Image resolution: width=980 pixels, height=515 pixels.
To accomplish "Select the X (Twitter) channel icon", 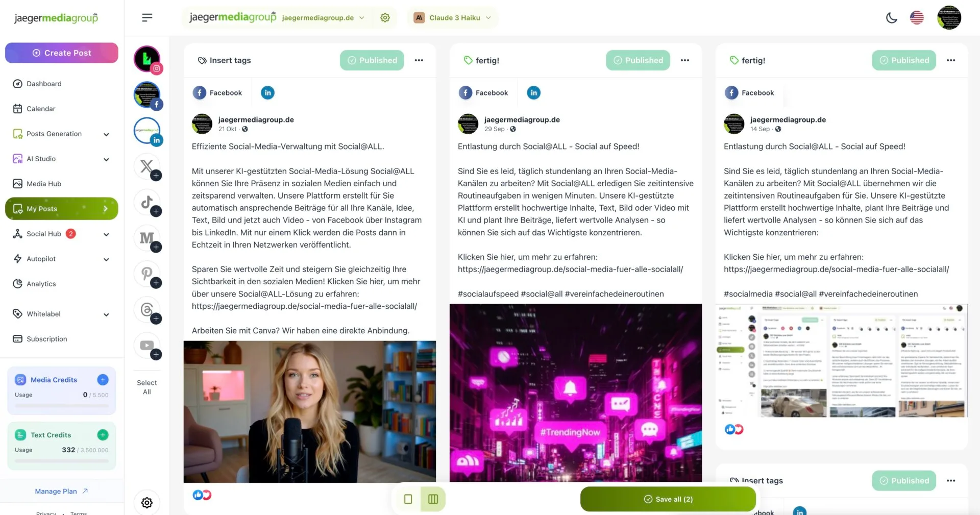I will click(x=147, y=166).
